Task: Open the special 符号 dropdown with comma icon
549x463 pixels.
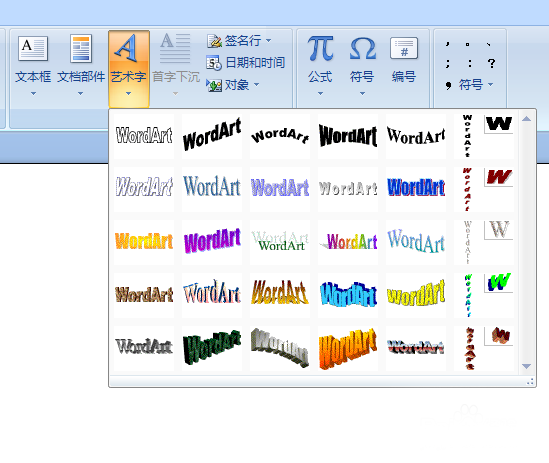Action: pyautogui.click(x=469, y=84)
